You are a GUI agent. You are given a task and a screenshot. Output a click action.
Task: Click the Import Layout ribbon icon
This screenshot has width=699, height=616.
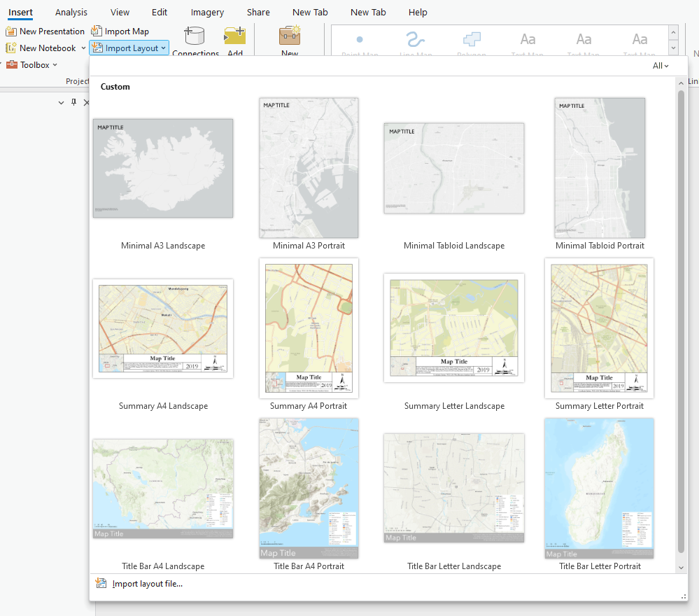(128, 48)
